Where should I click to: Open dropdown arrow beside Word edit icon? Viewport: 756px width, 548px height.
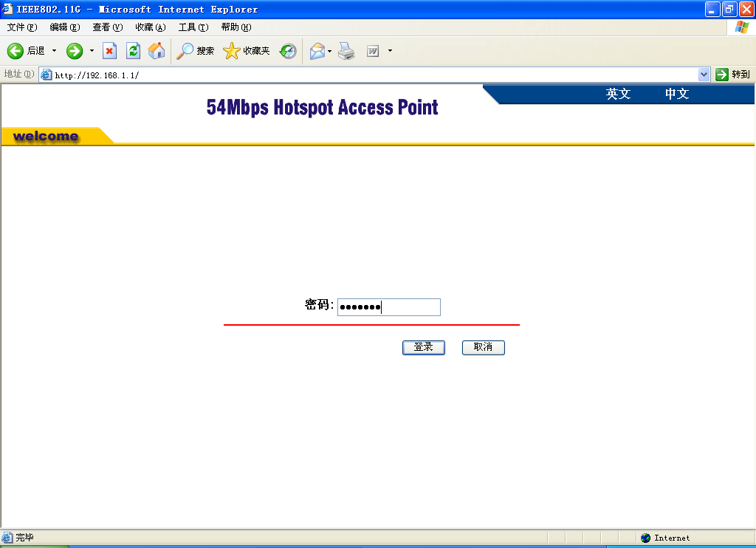[x=390, y=51]
